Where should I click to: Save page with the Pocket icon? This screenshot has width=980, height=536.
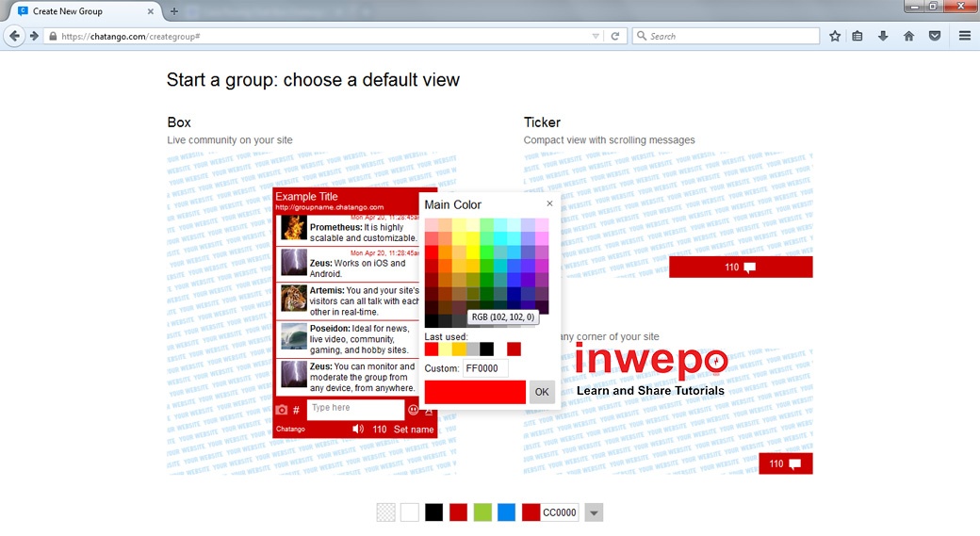[x=935, y=36]
